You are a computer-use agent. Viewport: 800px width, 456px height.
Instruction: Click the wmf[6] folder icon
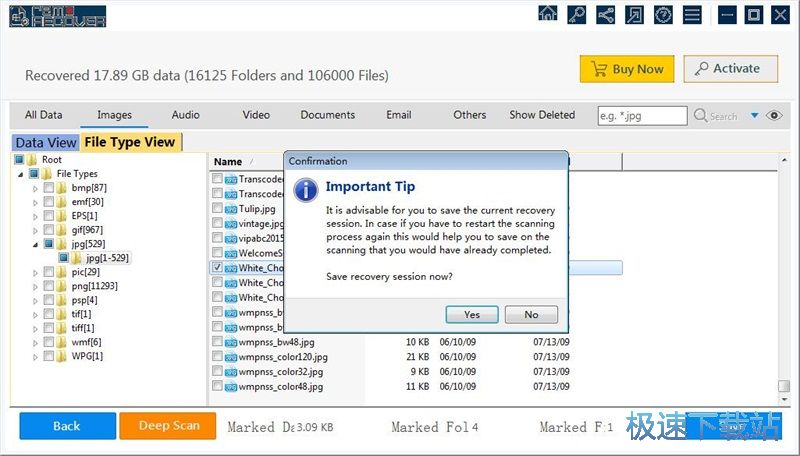(62, 342)
